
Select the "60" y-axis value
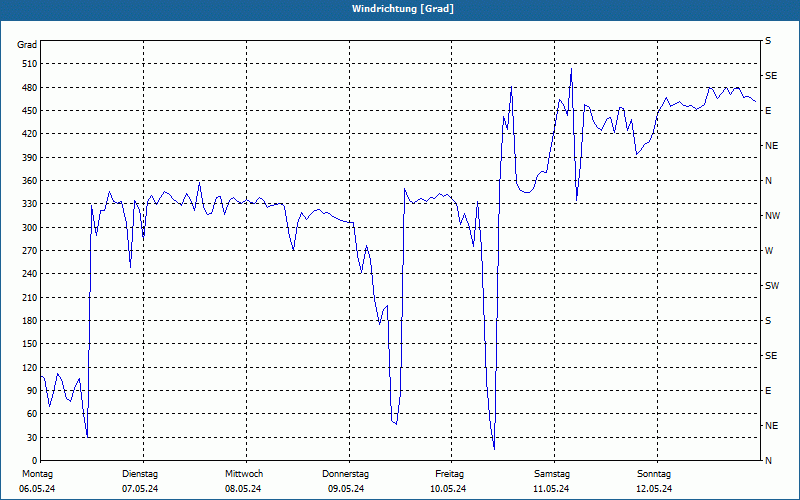32,414
